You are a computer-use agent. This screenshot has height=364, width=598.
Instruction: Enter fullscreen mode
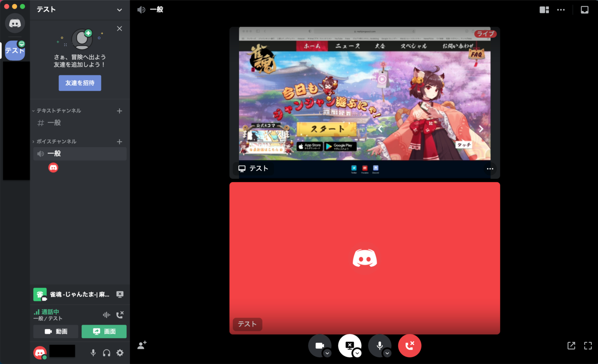click(x=588, y=345)
